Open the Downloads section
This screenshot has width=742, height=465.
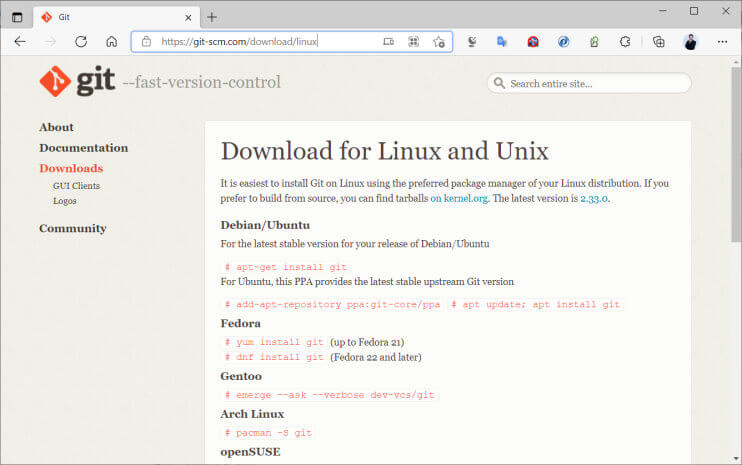point(71,168)
